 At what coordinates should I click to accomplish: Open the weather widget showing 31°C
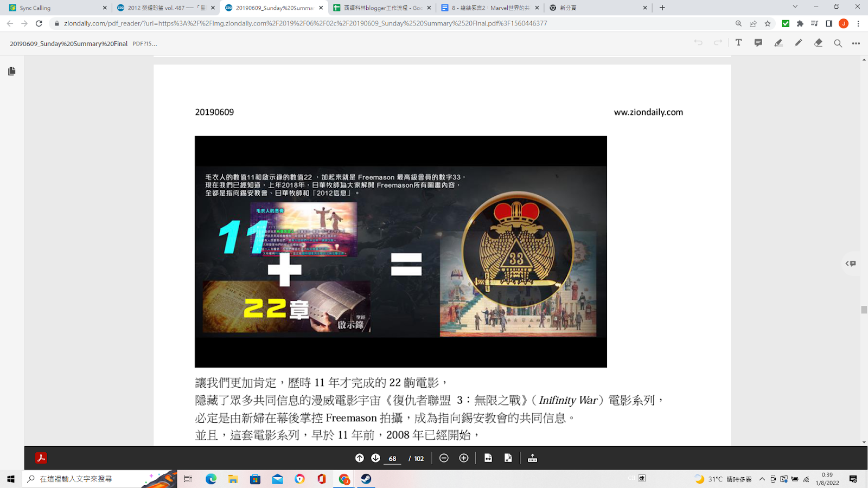[723, 479]
